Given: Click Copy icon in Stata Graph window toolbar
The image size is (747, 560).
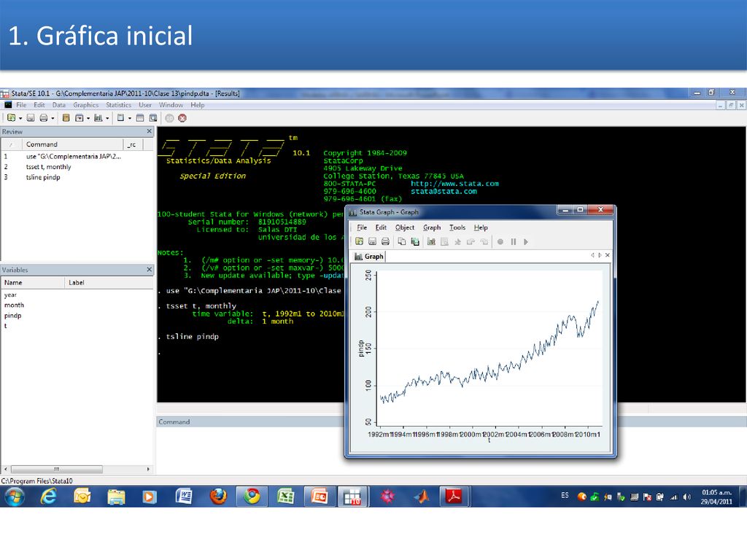Looking at the screenshot, I should tap(402, 241).
